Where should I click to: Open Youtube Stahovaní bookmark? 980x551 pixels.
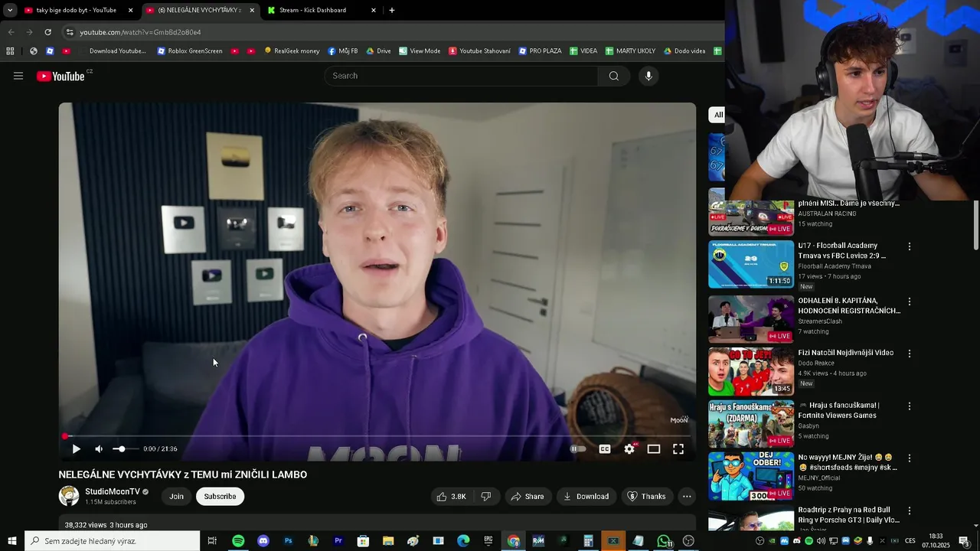(479, 51)
